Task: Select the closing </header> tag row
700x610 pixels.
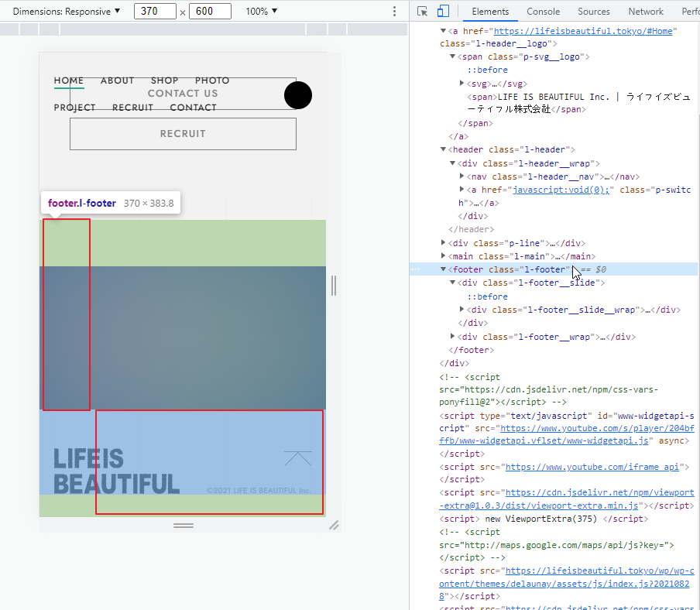Action: point(471,229)
